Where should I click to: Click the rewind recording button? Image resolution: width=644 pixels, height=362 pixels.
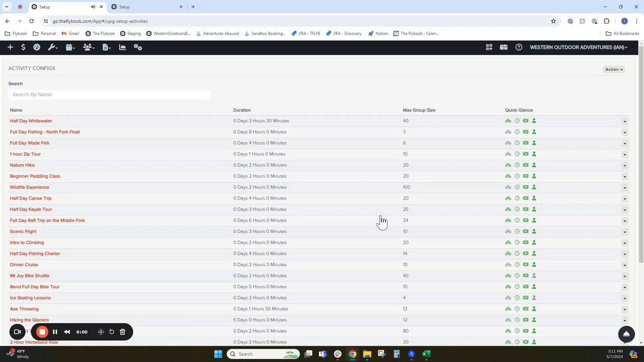click(x=67, y=332)
